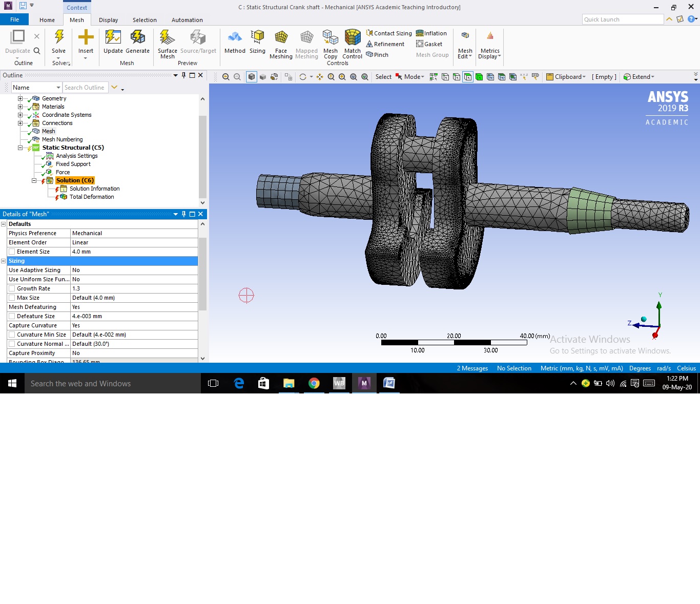Tick the Defeature Size checkbox
700x604 pixels.
click(12, 316)
